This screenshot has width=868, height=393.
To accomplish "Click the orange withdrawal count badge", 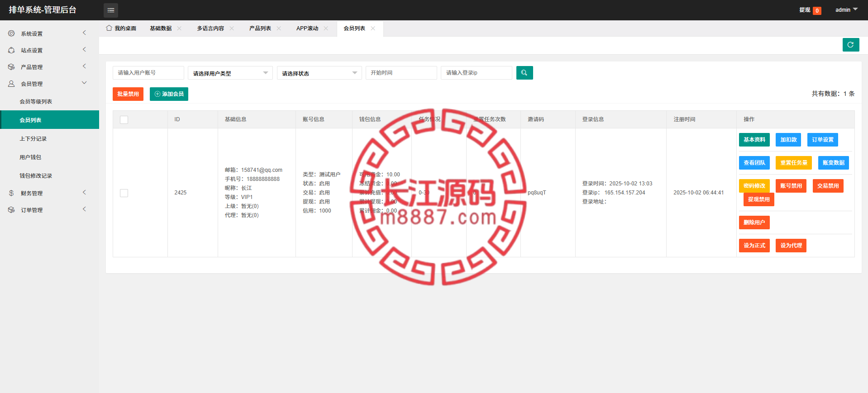I will [817, 11].
